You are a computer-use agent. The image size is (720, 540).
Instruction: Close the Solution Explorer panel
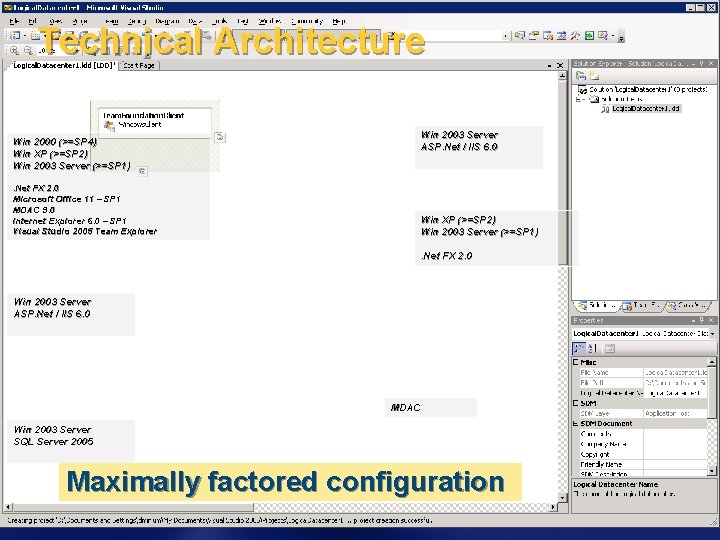(711, 63)
